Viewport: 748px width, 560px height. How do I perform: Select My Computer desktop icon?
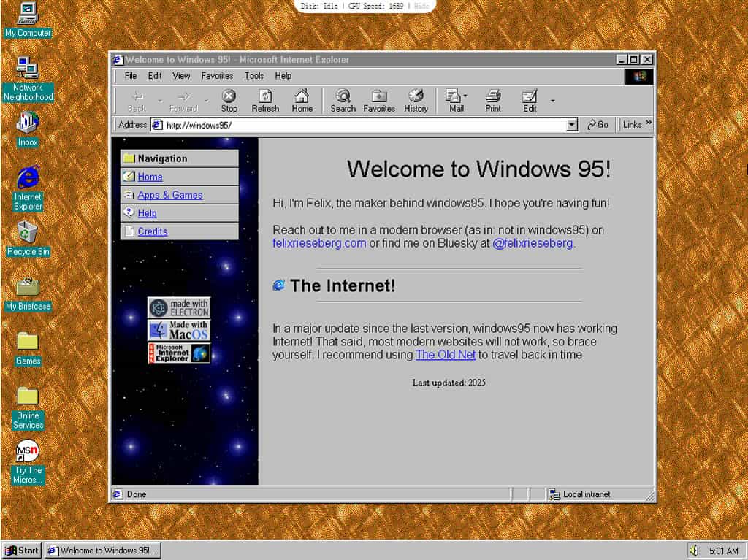tap(28, 13)
